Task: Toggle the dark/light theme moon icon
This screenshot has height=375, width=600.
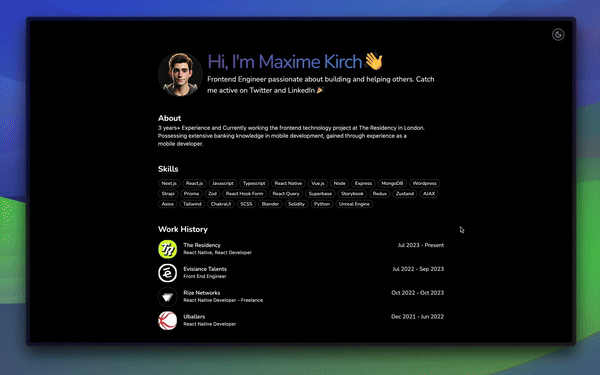Action: tap(558, 35)
